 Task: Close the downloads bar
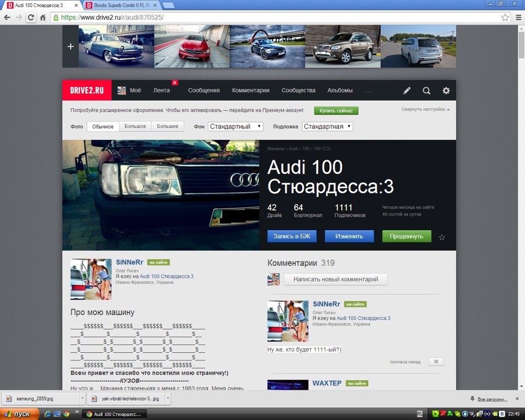(x=517, y=399)
